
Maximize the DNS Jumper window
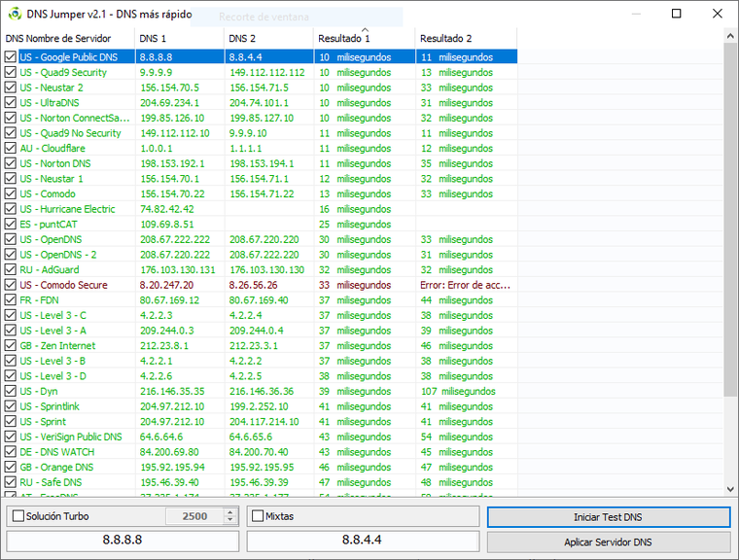(x=677, y=14)
